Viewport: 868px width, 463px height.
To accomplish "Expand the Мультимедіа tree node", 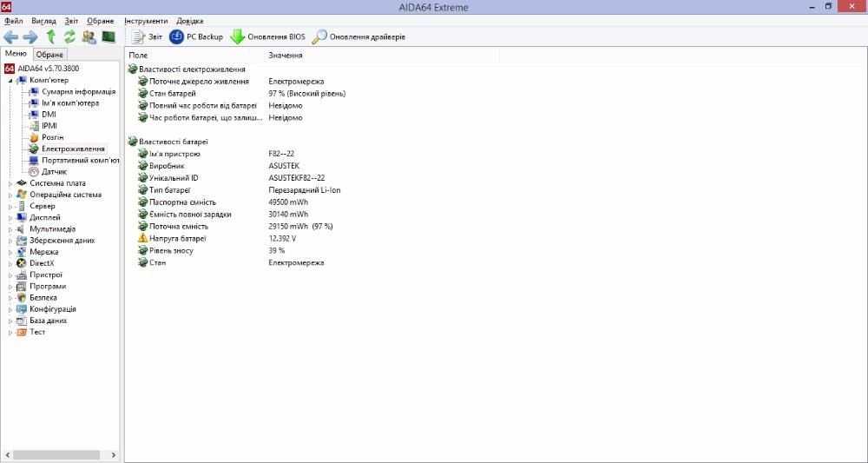I will (10, 229).
